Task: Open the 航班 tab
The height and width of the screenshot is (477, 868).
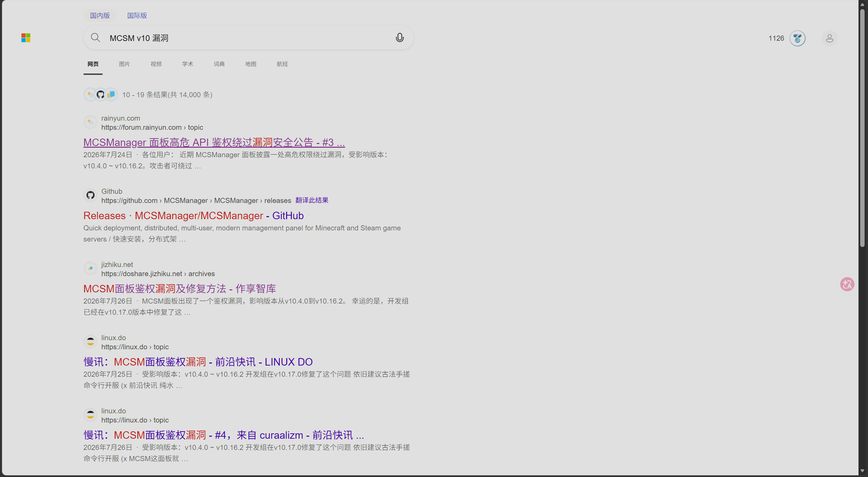Action: click(x=282, y=64)
